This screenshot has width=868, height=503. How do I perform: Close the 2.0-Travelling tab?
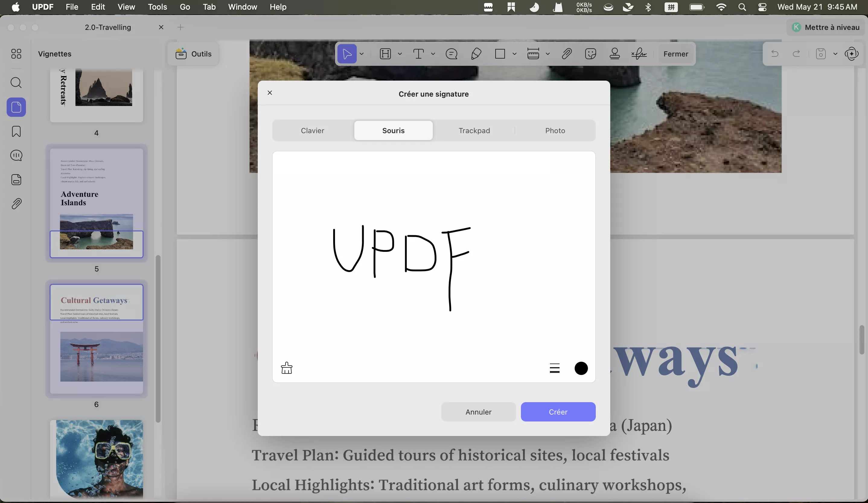point(161,27)
